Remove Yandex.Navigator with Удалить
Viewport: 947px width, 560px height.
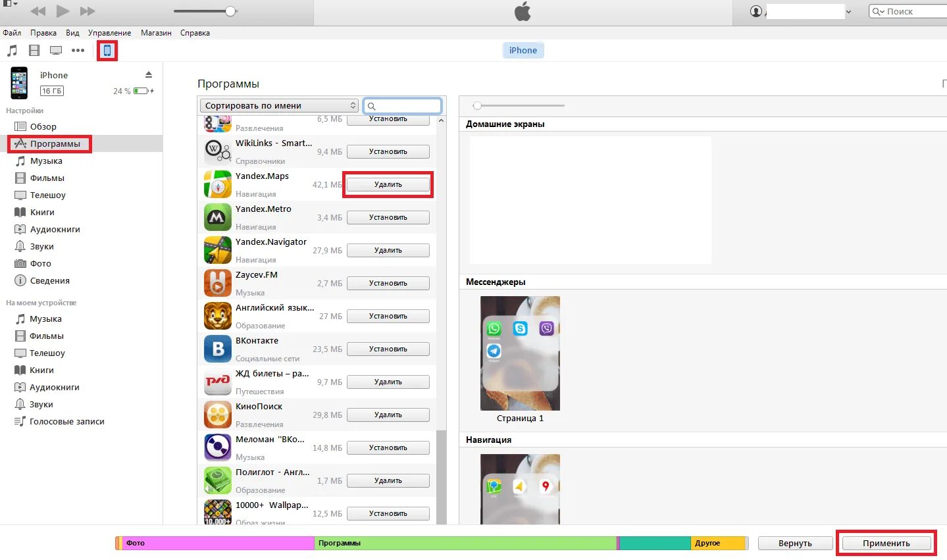pos(388,250)
